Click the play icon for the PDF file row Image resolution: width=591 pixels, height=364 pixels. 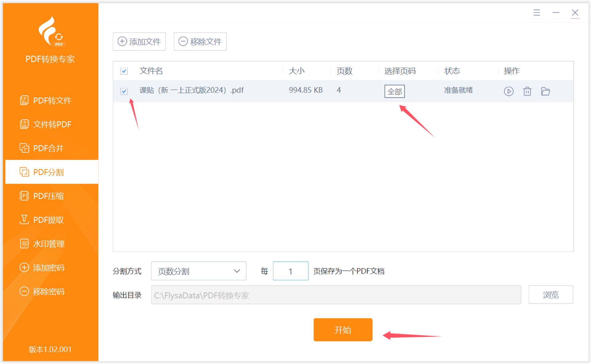(x=509, y=91)
